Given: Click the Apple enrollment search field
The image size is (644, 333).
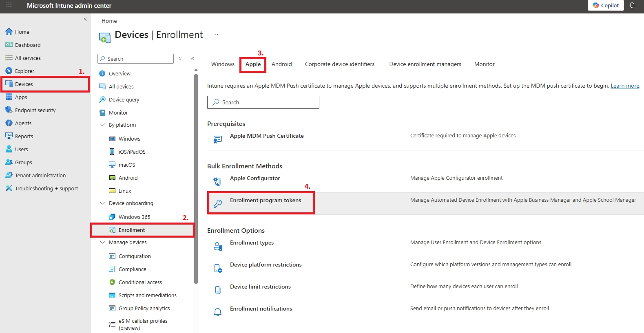Looking at the screenshot, I should [263, 102].
